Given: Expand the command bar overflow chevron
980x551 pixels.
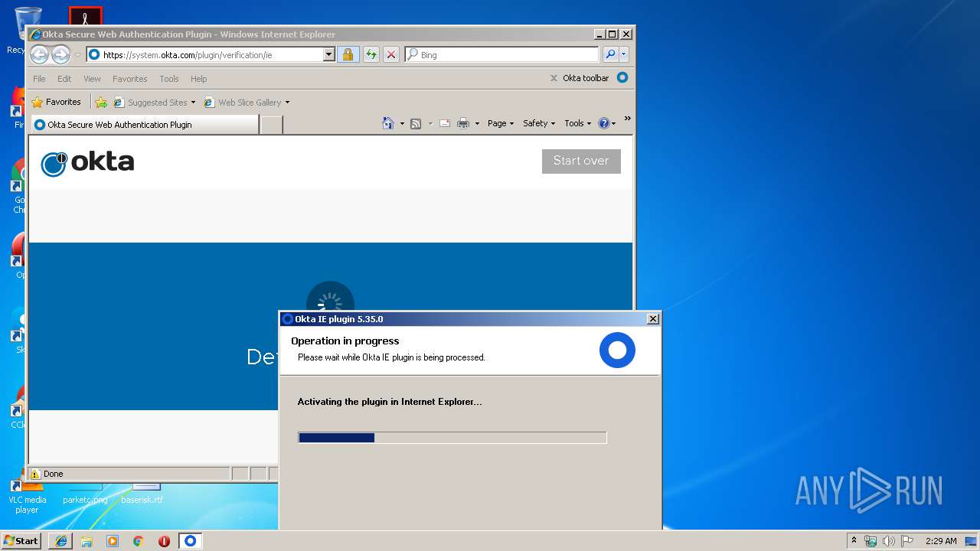Looking at the screenshot, I should tap(627, 119).
